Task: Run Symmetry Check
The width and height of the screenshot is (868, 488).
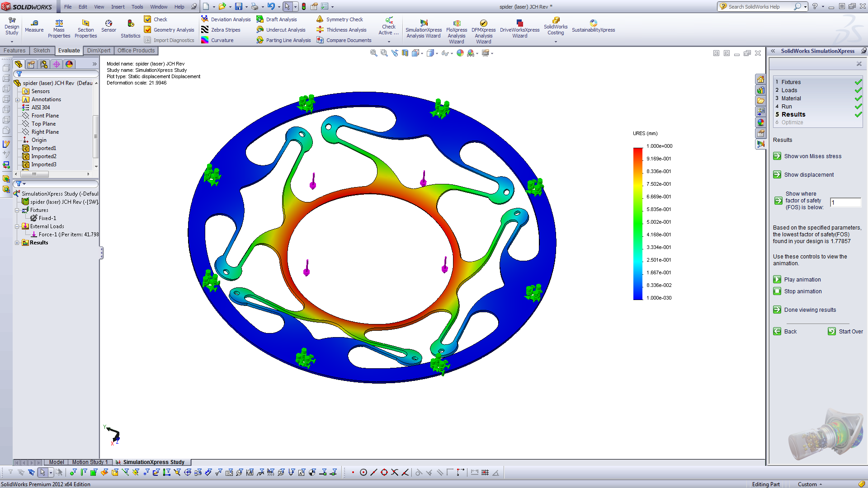Action: 340,19
